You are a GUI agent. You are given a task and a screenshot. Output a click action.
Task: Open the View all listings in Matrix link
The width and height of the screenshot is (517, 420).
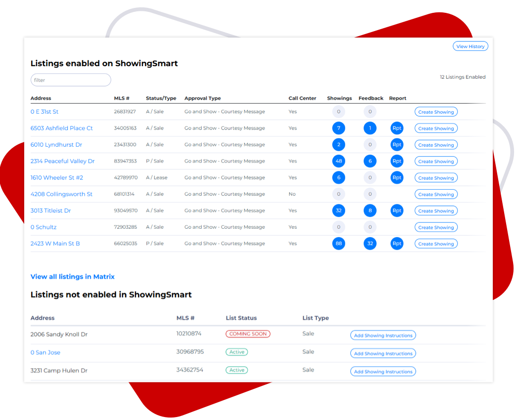(73, 277)
